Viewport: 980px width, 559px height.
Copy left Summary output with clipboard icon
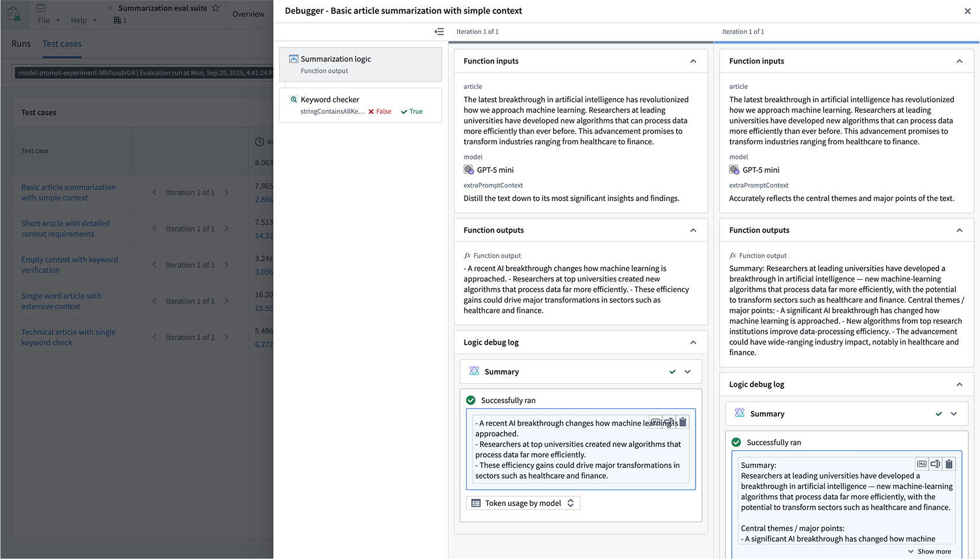[683, 422]
